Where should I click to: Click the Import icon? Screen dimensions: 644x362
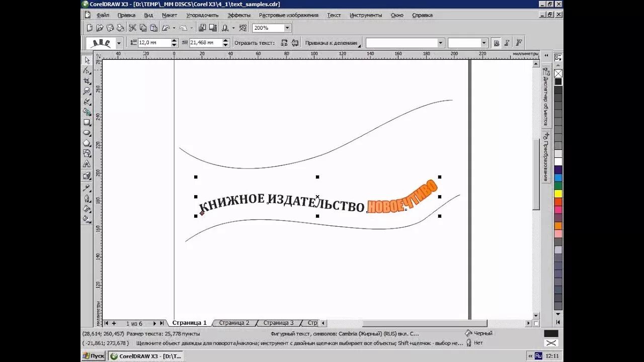(202, 28)
